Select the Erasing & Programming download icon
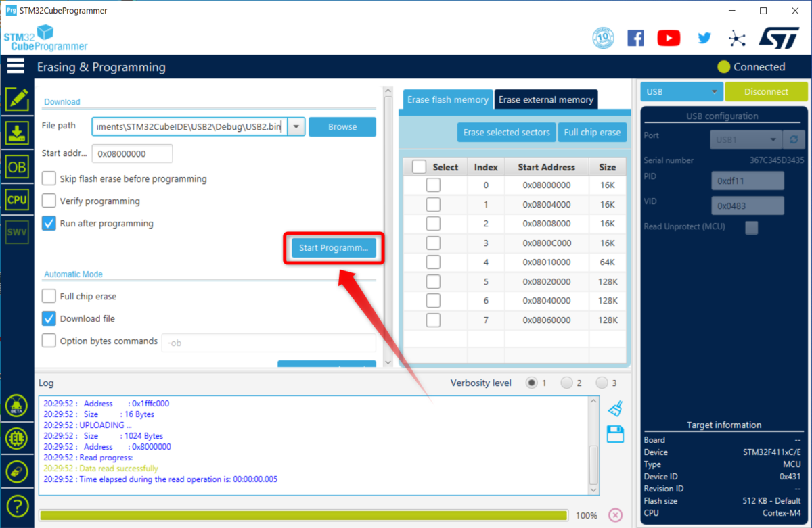This screenshot has height=528, width=812. pos(17,133)
